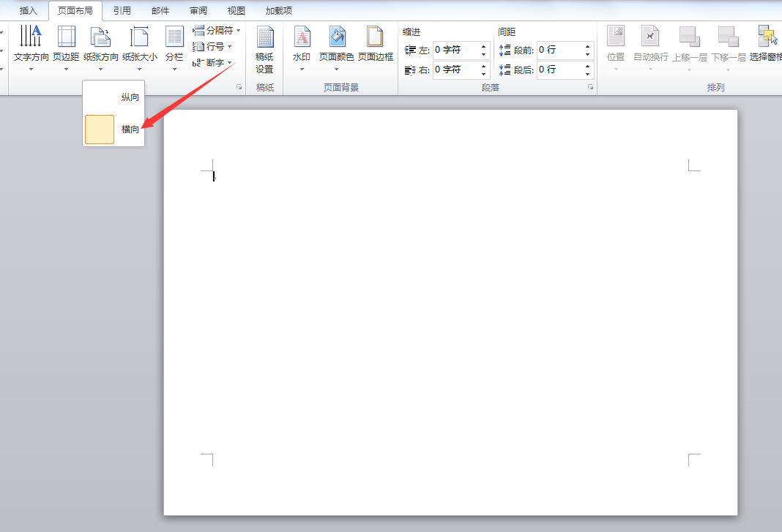Switch to the 页面布局 tab
The width and height of the screenshot is (782, 532).
(x=75, y=10)
